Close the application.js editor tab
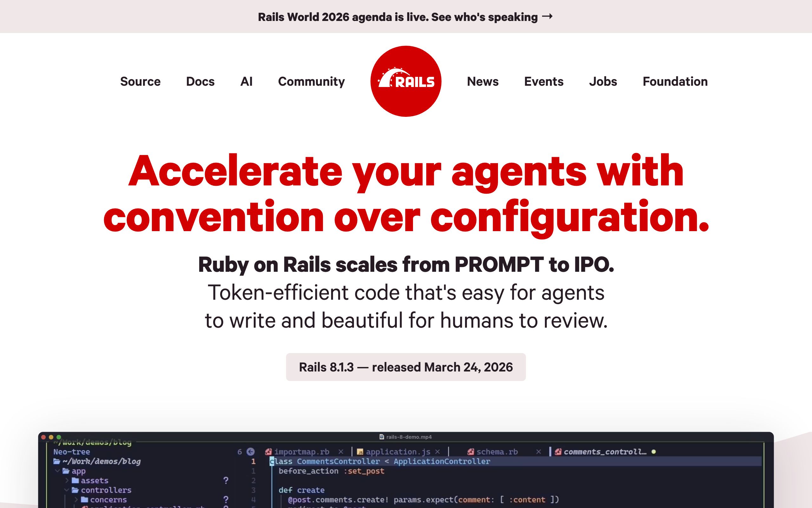 tap(437, 451)
